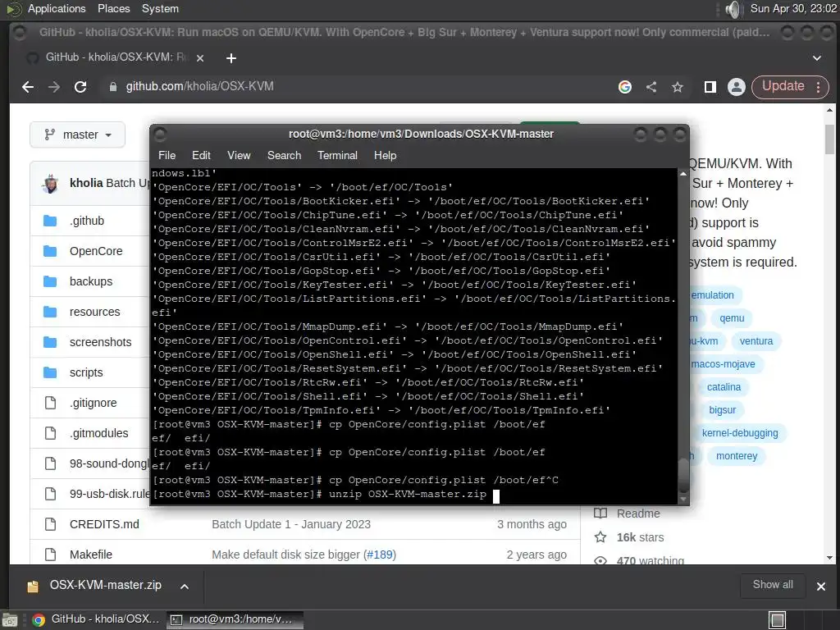Open the .github folder
The width and height of the screenshot is (840, 630).
87,221
